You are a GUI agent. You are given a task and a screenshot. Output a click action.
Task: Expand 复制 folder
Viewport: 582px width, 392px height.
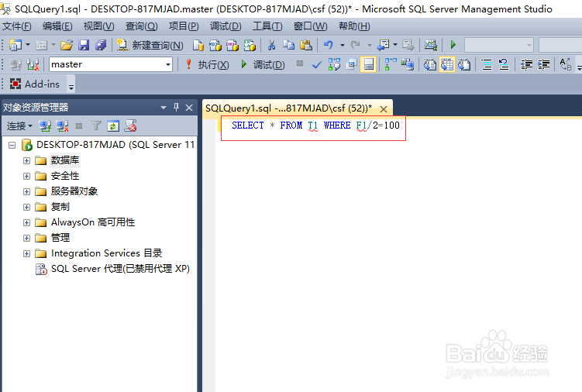26,207
